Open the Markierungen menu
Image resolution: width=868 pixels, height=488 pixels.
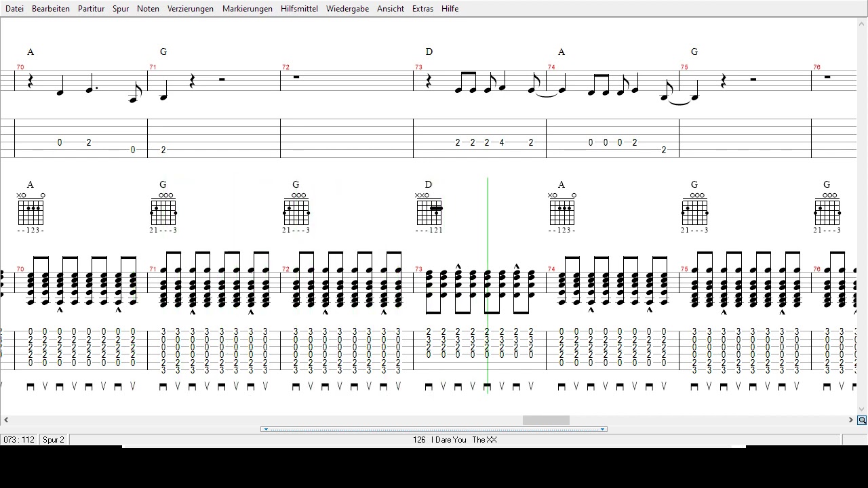pyautogui.click(x=248, y=9)
